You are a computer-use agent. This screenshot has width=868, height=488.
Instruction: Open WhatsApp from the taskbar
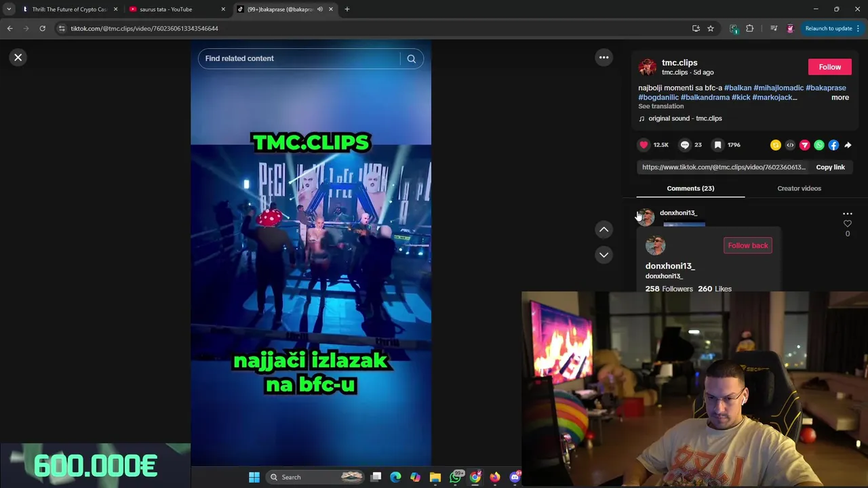click(456, 477)
